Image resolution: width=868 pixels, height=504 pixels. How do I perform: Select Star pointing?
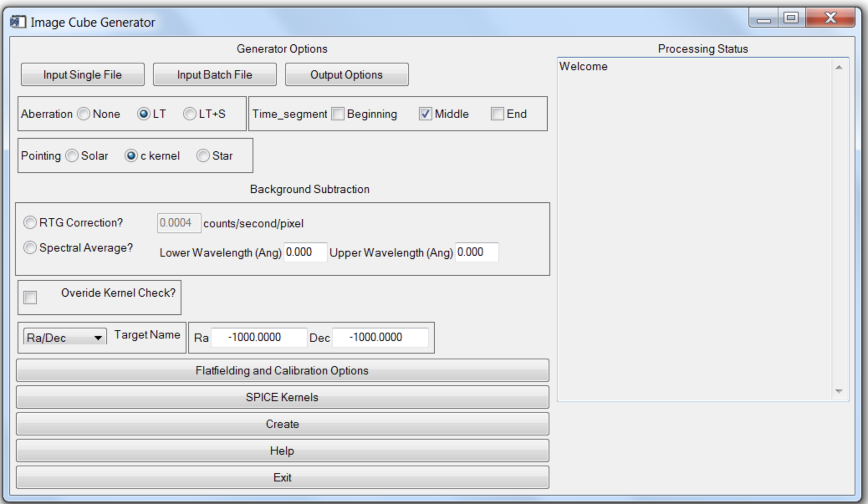tap(203, 155)
